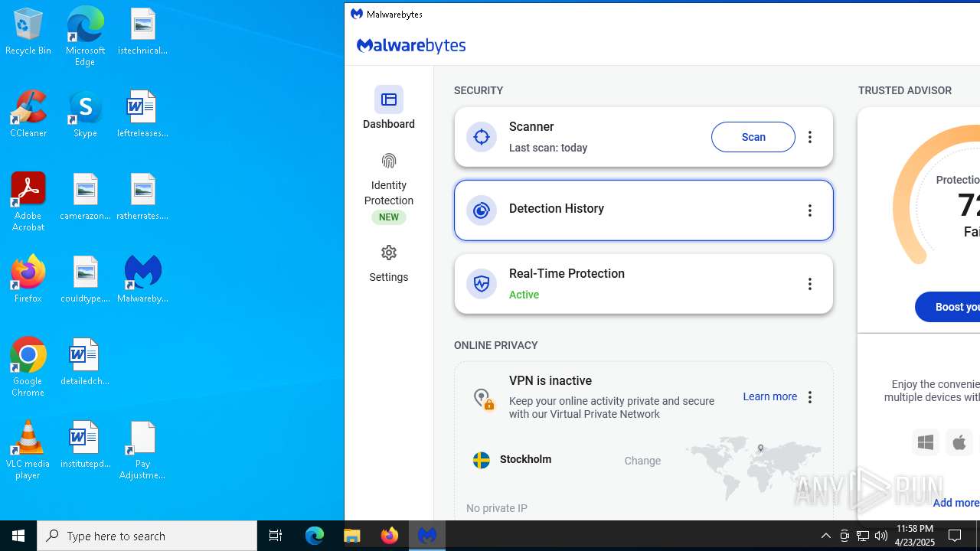Click the VPN world map
Image resolution: width=980 pixels, height=551 pixels.
[x=753, y=467]
